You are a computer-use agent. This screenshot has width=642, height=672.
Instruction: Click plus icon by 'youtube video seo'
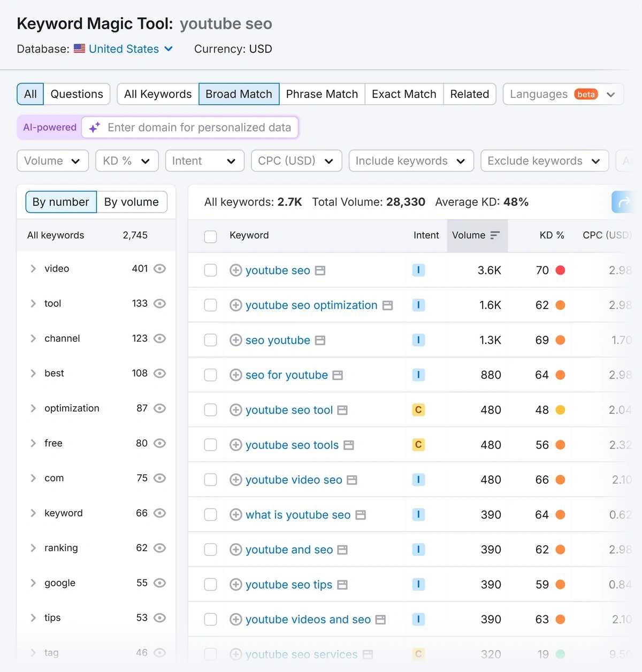235,480
